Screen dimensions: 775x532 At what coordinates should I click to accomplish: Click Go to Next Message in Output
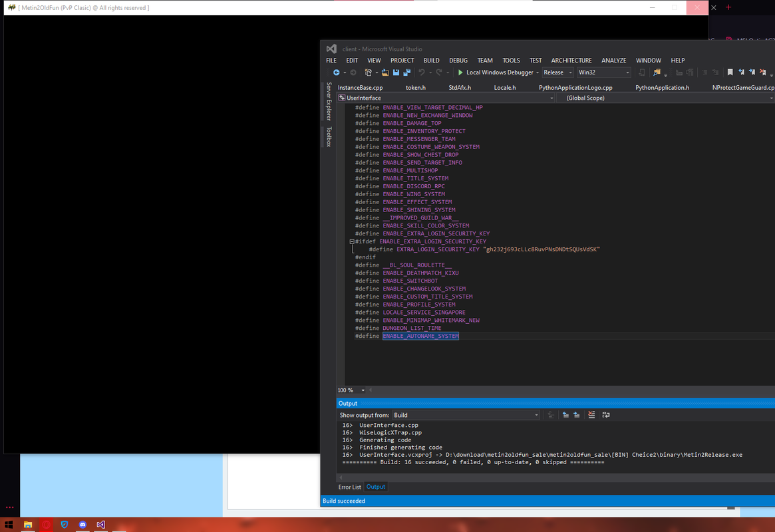point(577,415)
